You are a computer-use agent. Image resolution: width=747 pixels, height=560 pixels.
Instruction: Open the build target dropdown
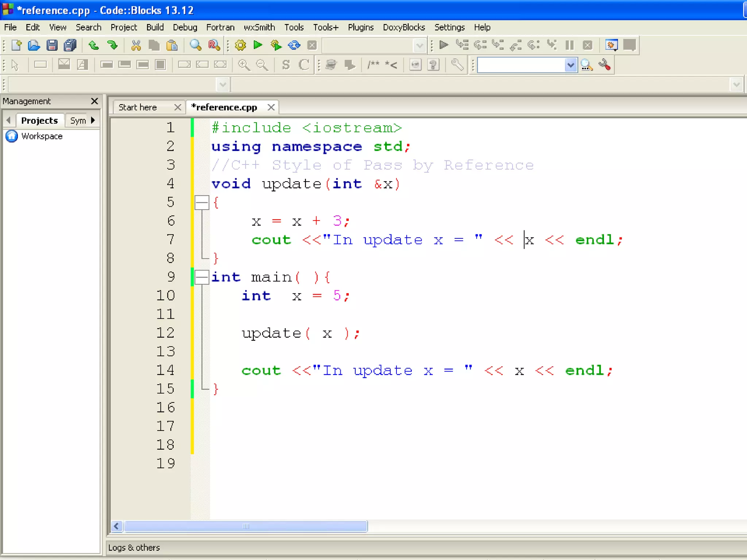pyautogui.click(x=419, y=46)
